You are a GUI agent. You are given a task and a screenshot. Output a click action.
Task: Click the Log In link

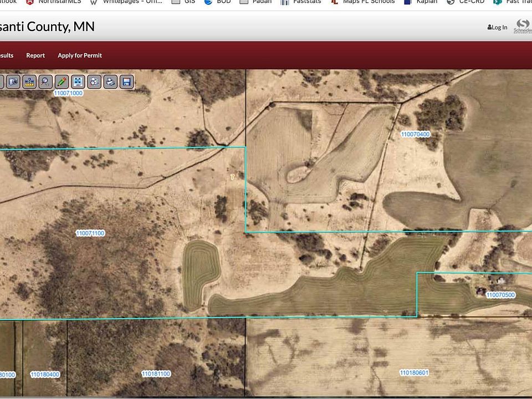498,27
